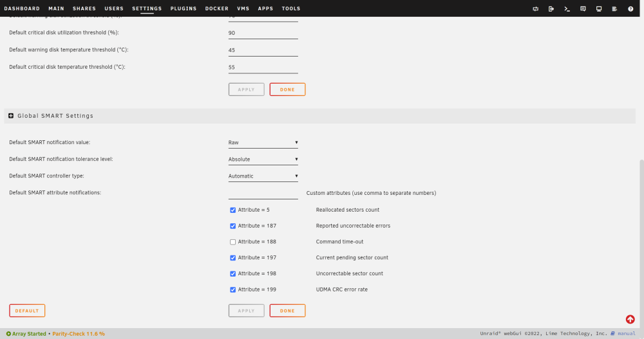This screenshot has height=339, width=644.
Task: Click the terminal icon in top bar
Action: point(567,8)
